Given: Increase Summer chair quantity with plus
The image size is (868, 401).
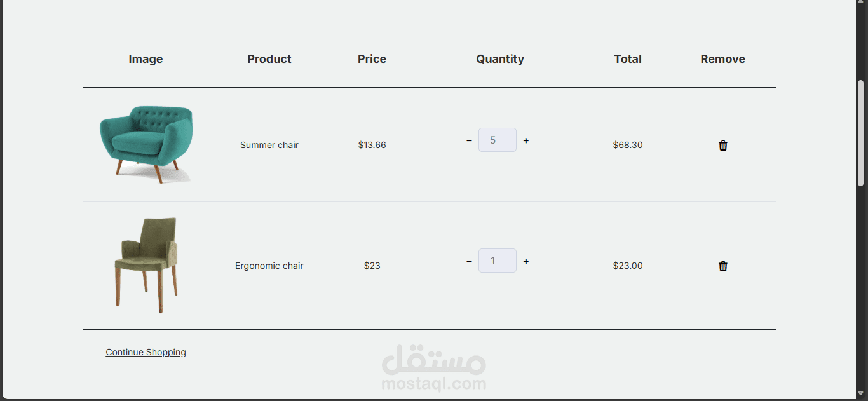Looking at the screenshot, I should click(526, 140).
